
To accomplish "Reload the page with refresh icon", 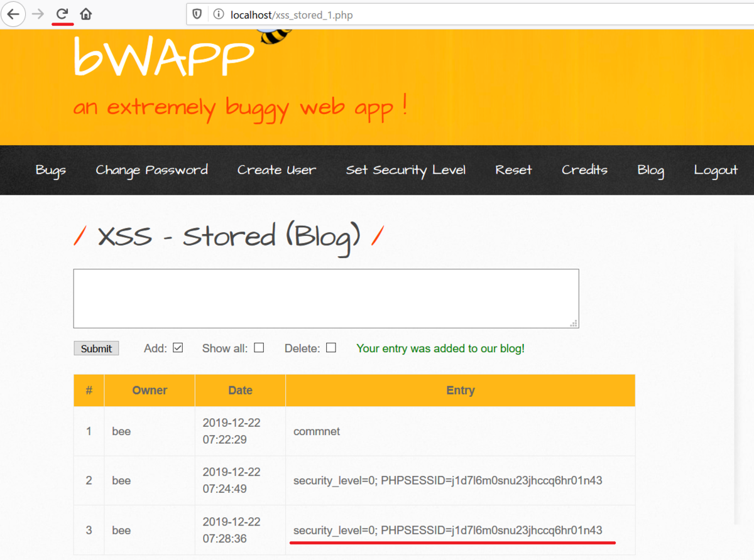I will (62, 14).
